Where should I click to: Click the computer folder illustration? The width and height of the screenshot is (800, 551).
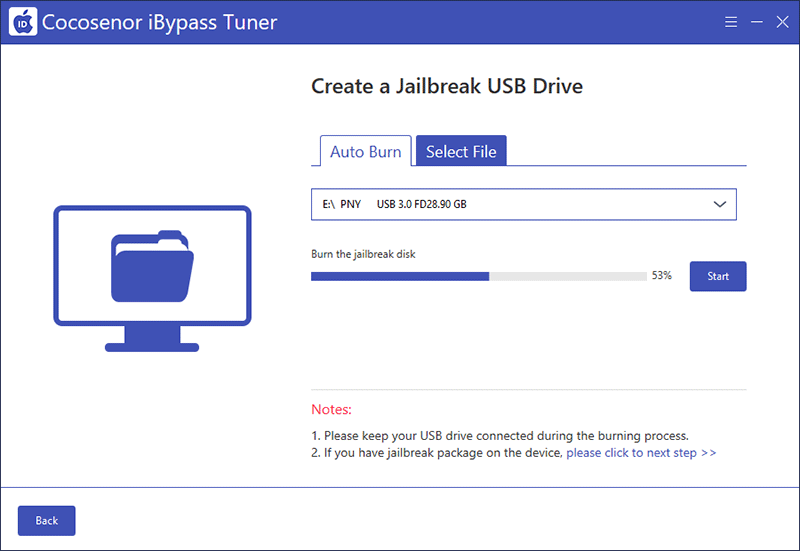(152, 279)
